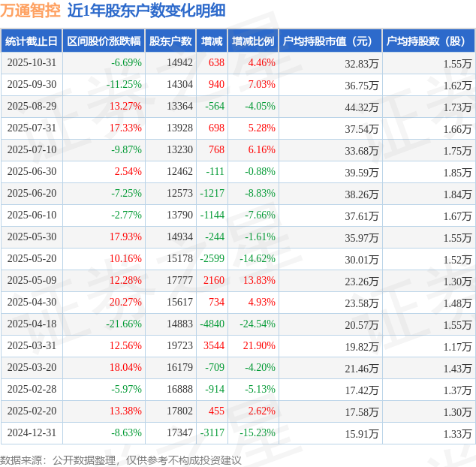Image resolution: width=476 pixels, height=467 pixels.
Task: Click the 户均持股数（股） column header
Action: (429, 41)
